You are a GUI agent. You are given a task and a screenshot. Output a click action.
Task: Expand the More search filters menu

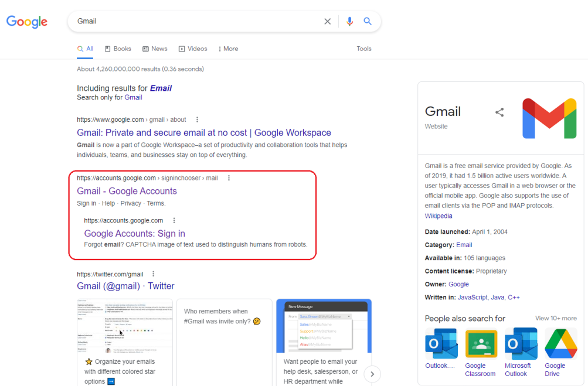tap(228, 49)
